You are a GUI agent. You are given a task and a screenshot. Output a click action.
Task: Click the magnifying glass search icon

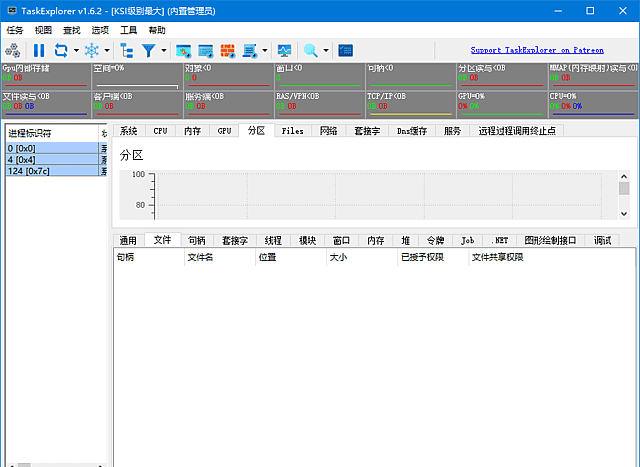point(311,51)
